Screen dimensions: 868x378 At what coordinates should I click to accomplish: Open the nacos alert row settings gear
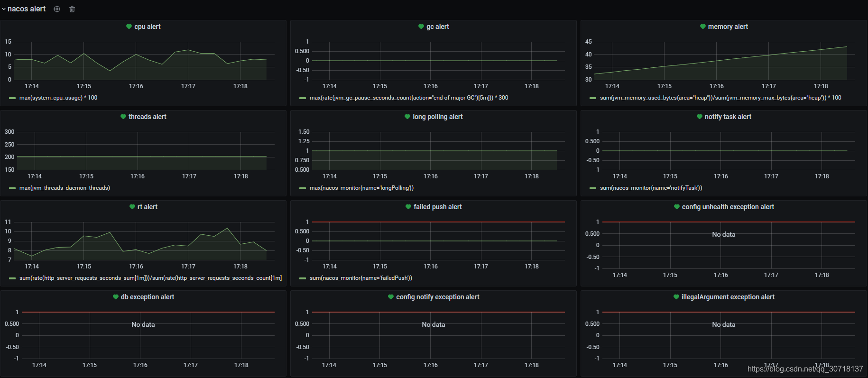point(57,9)
